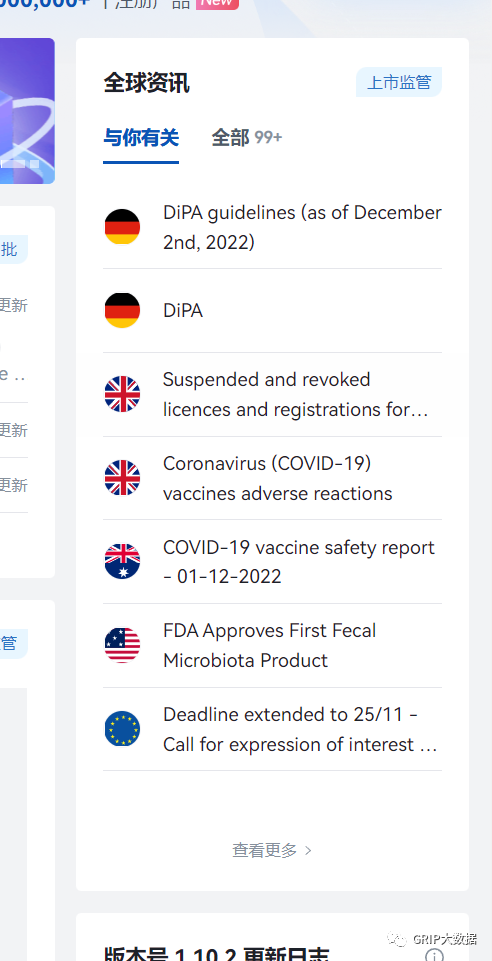Open Suspended and revoked licences article

coord(295,394)
